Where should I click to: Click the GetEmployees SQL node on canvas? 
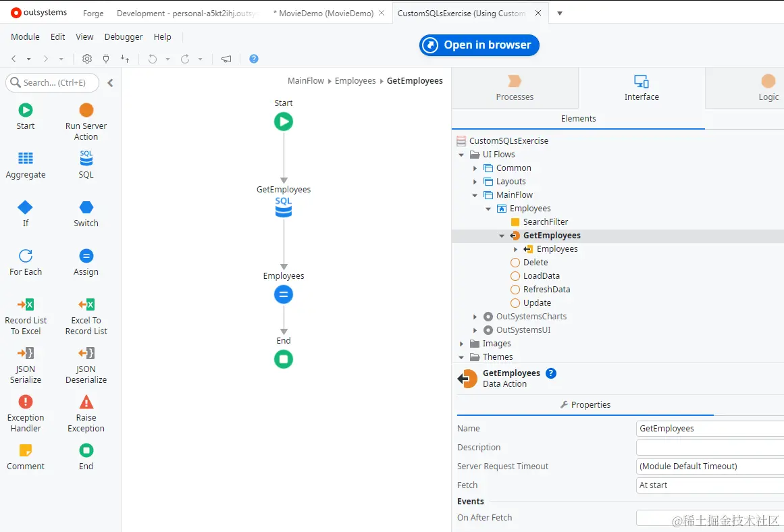(284, 207)
